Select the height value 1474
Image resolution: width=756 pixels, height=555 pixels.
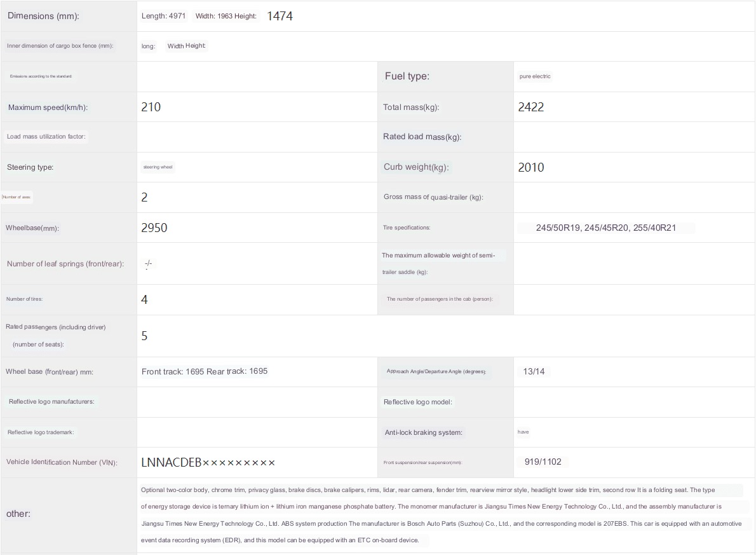tap(280, 16)
